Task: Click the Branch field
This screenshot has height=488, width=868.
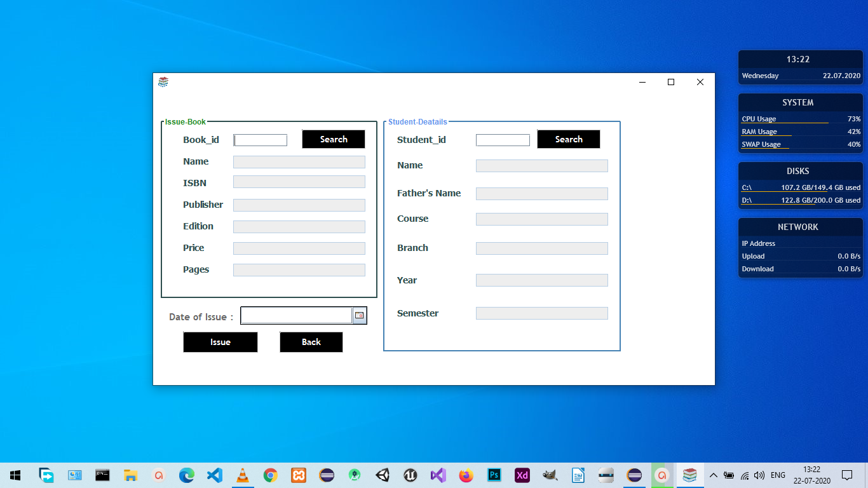Action: click(x=542, y=248)
